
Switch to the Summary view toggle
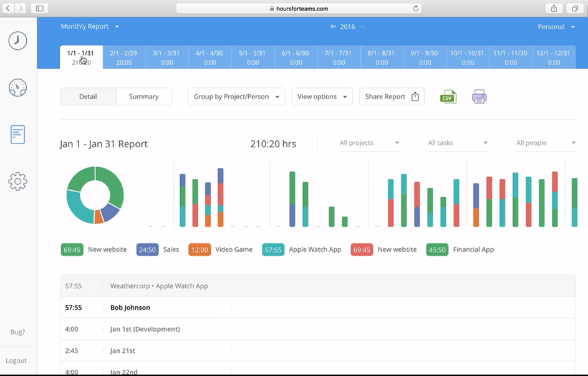click(144, 97)
